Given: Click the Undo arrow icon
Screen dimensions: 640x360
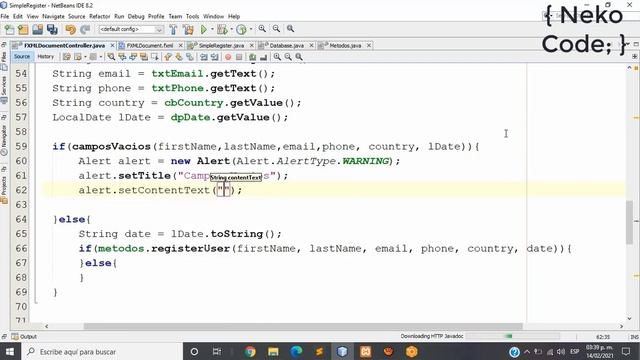Looking at the screenshot, I should tap(71, 29).
